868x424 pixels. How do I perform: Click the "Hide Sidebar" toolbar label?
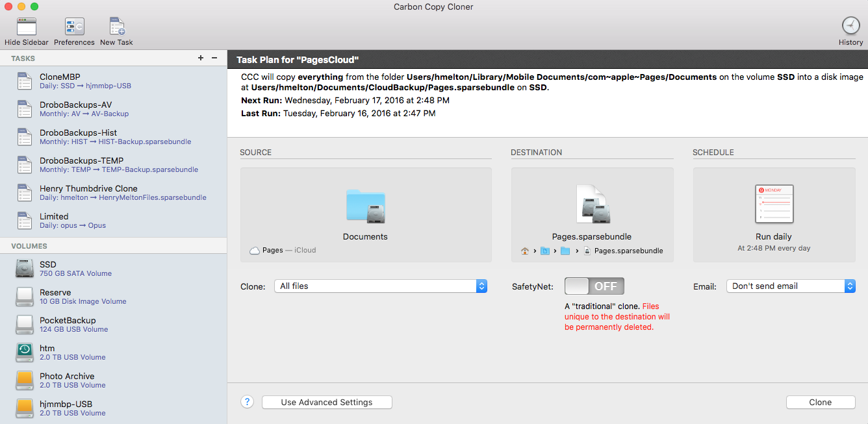click(27, 42)
